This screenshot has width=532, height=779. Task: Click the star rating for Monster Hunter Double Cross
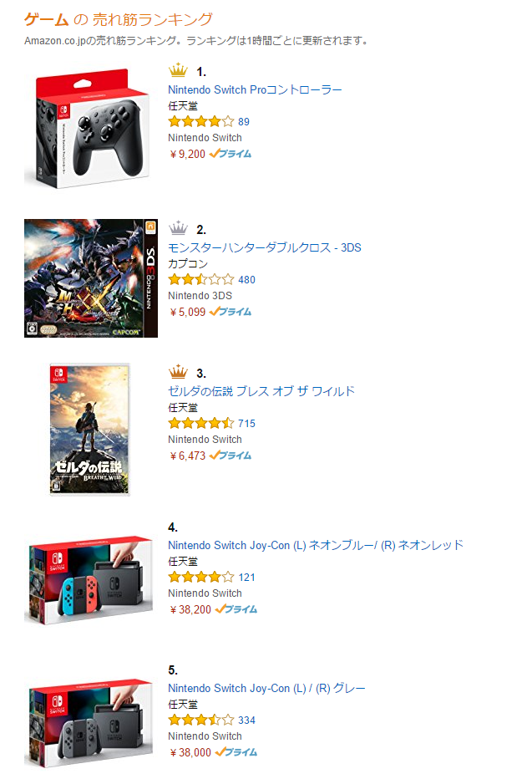tap(201, 279)
